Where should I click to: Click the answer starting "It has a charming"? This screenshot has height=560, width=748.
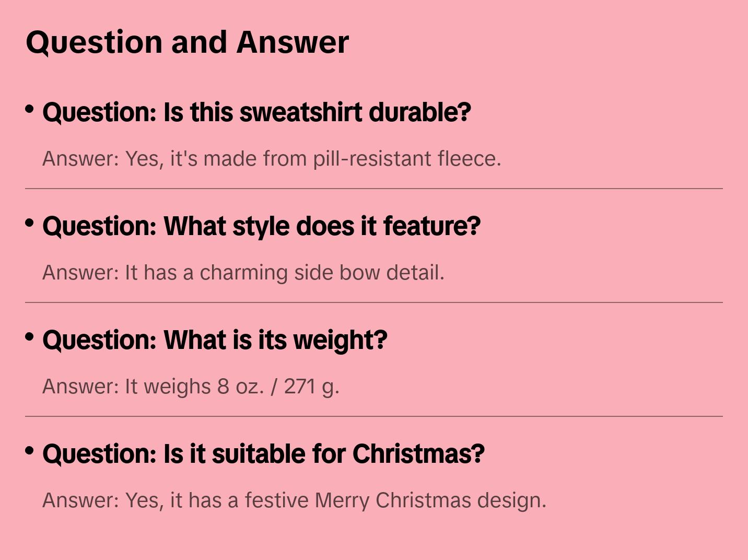(243, 273)
